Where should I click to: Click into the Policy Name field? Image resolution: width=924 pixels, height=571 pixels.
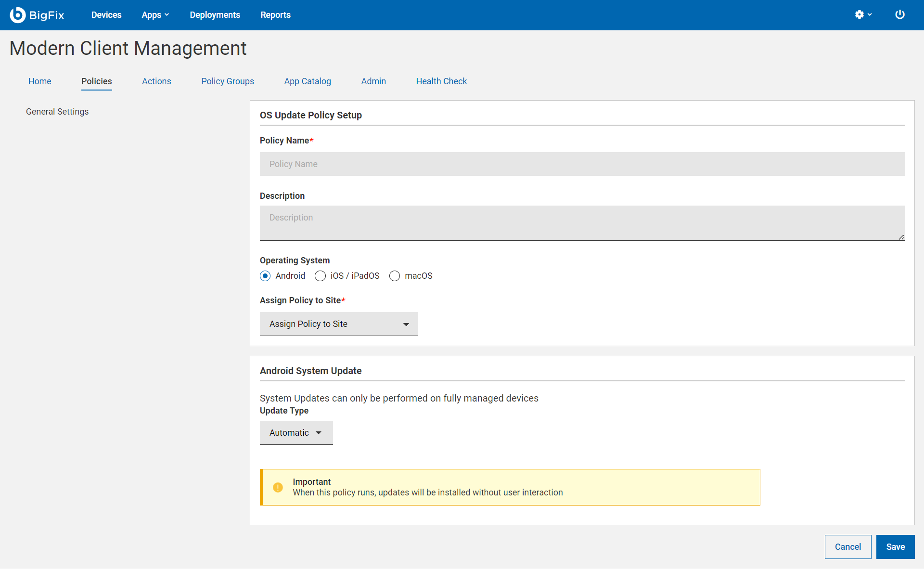582,164
